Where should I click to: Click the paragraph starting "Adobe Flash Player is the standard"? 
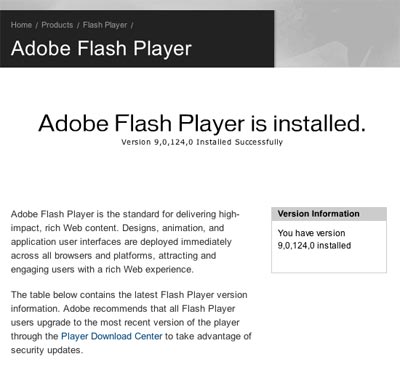pos(125,242)
